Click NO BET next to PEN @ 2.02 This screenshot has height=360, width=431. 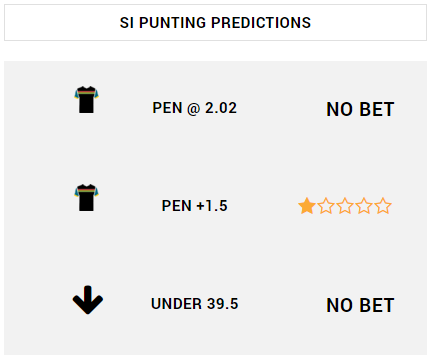[360, 109]
